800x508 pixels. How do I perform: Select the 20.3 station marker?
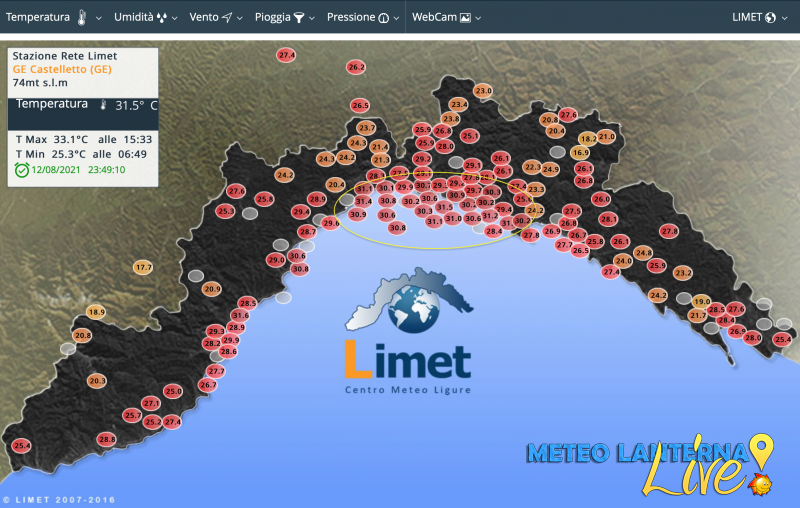pyautogui.click(x=97, y=380)
